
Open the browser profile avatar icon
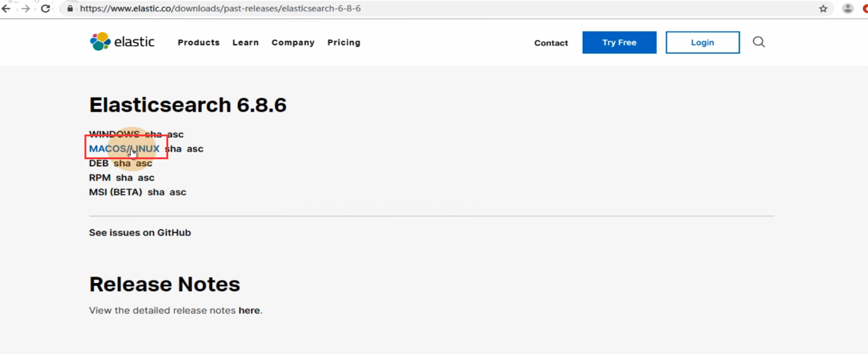(848, 9)
